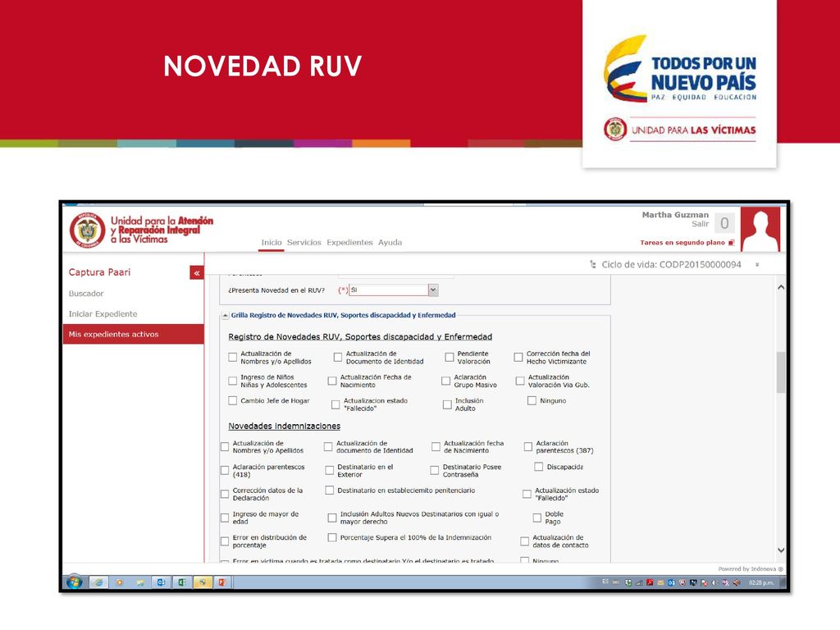Click the scrollbar up arrow

[x=781, y=288]
